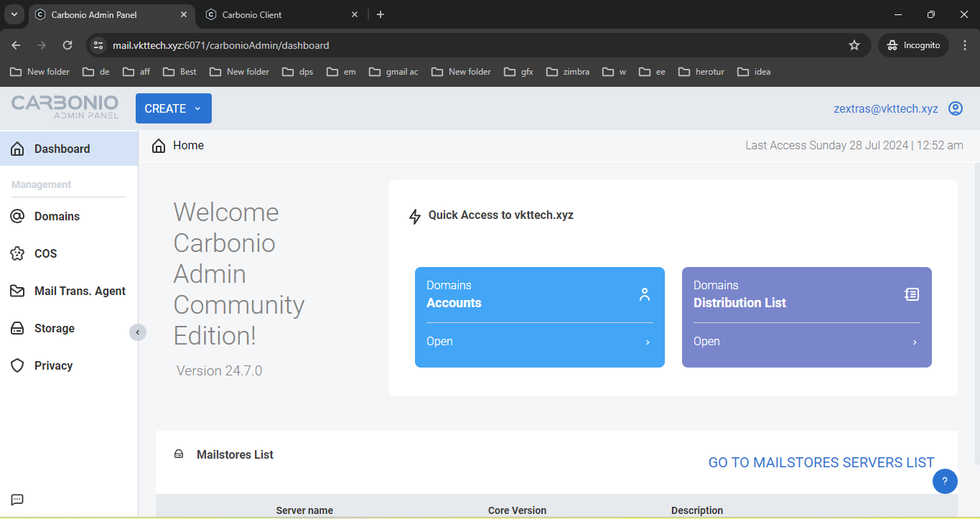
Task: Open the idea bookmarks folder
Action: tap(754, 72)
